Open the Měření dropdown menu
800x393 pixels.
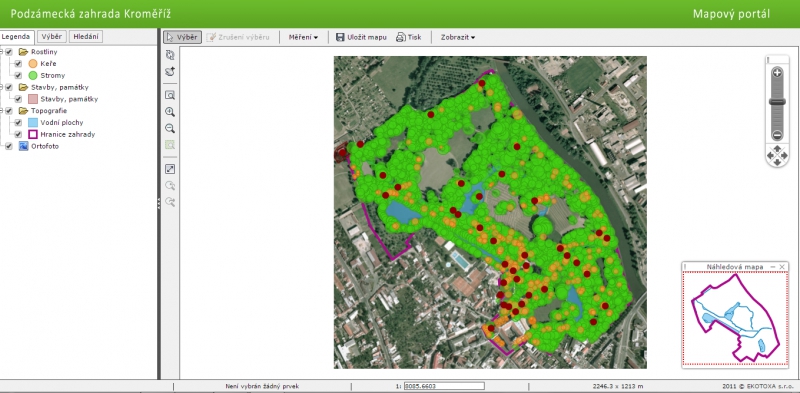303,37
